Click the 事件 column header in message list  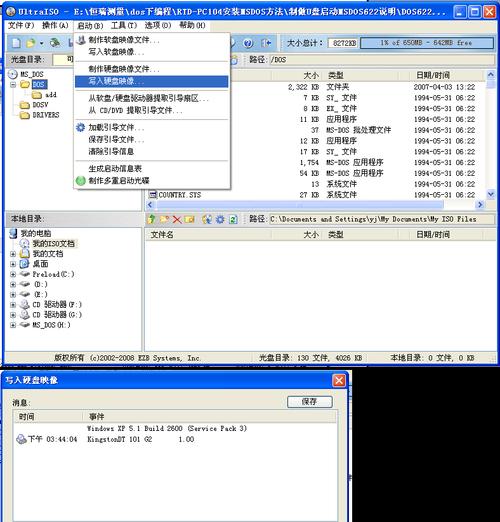[97, 417]
